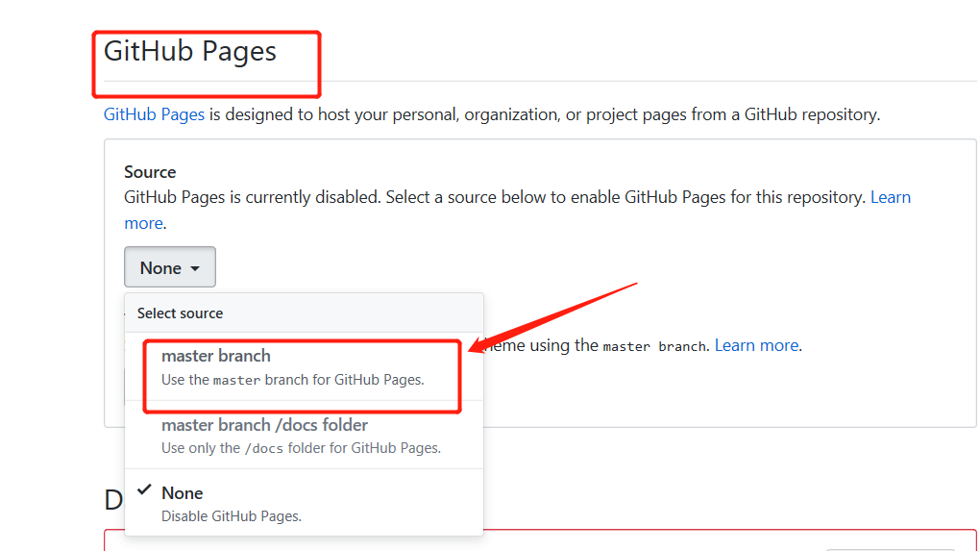
Task: Click the Select source menu header
Action: 304,313
